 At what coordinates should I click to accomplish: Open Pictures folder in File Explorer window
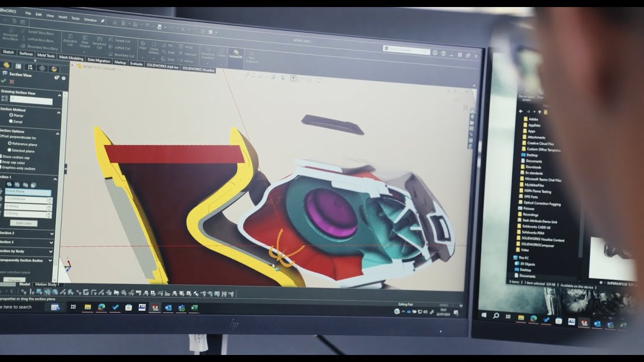coord(525,208)
